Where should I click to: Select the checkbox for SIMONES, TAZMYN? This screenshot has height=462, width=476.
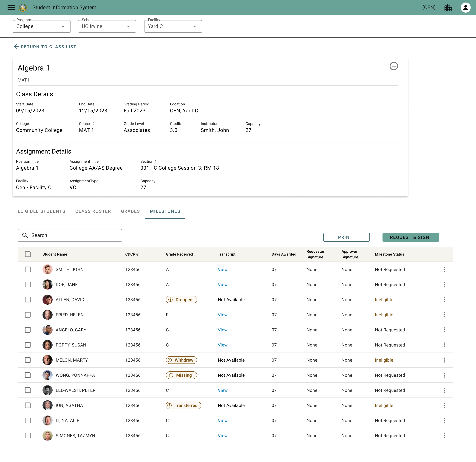pyautogui.click(x=28, y=435)
